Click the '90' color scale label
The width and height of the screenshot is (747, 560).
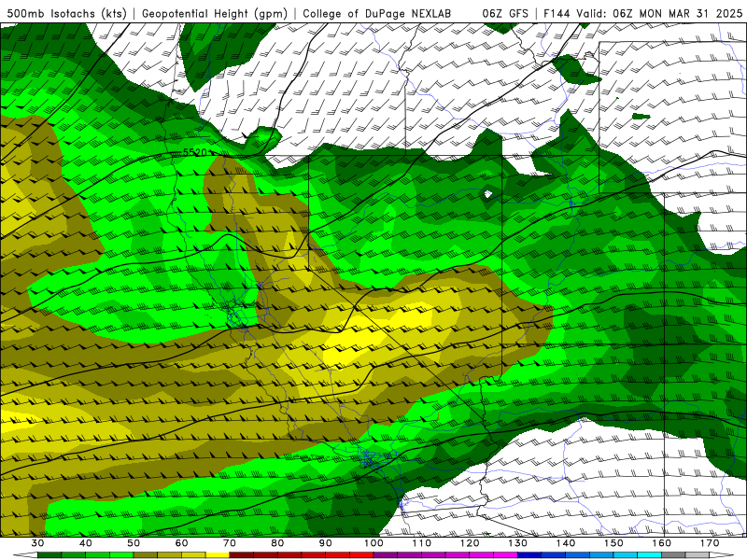click(x=326, y=543)
